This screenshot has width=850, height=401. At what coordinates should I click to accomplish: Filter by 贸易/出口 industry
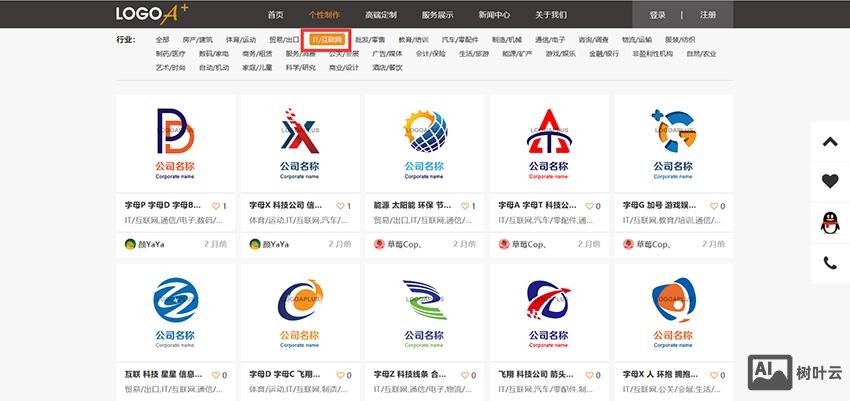[x=284, y=40]
